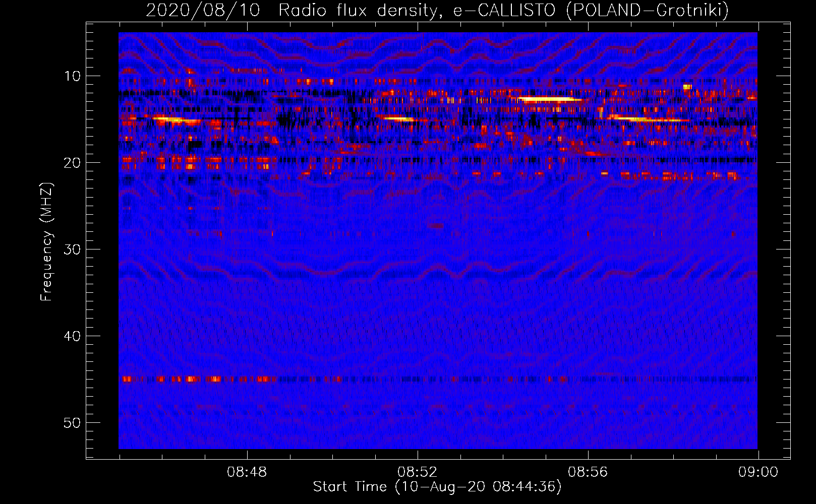This screenshot has width=816, height=504.
Task: Click the 30 MHz frequency tick label
Action: tap(72, 249)
